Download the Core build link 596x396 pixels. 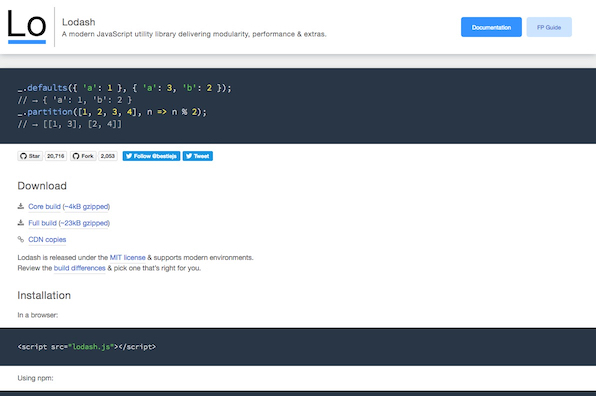pyautogui.click(x=44, y=206)
